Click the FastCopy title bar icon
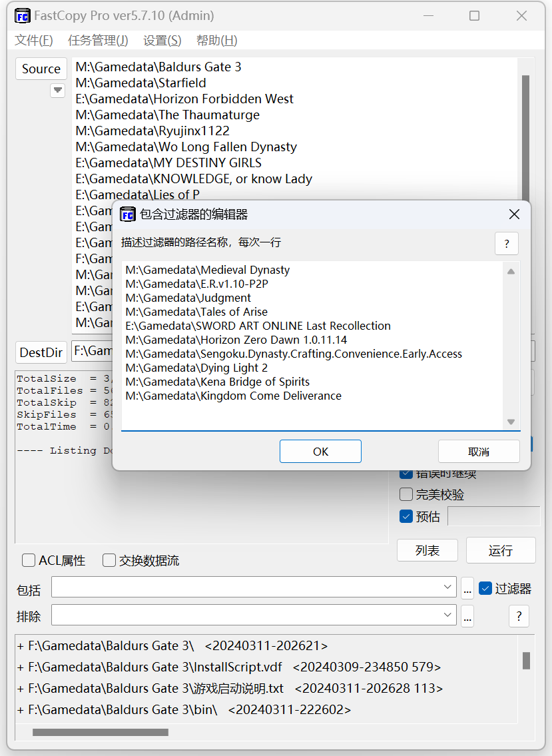The image size is (552, 756). click(x=22, y=16)
